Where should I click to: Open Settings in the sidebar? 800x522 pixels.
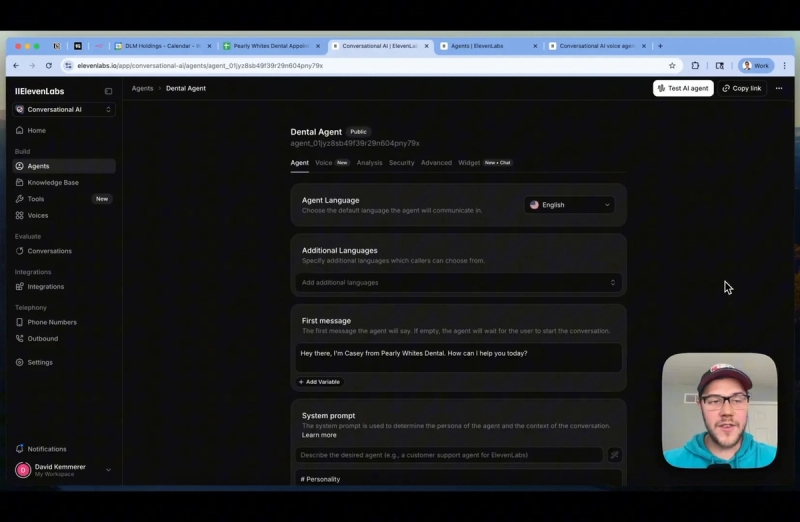coord(64,362)
